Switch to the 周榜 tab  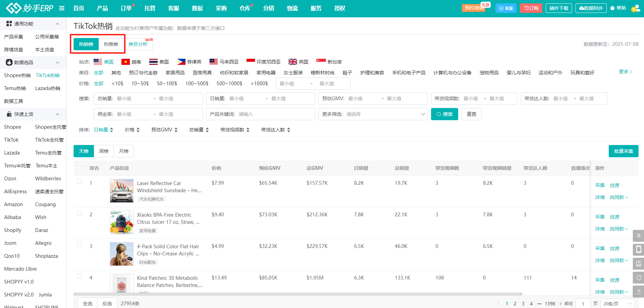[104, 151]
